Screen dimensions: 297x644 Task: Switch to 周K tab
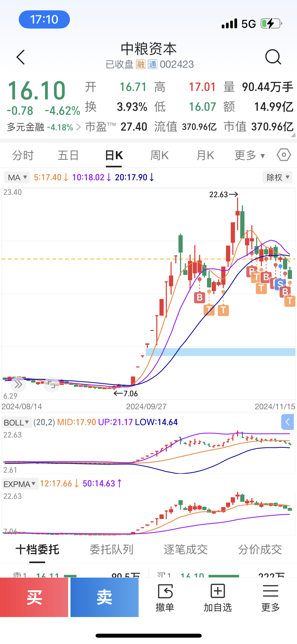[159, 155]
